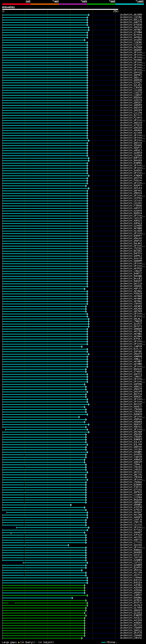The width and height of the screenshot is (146, 644).
Task: Click UniRef100_Q0U850 label
Action: 131,454
